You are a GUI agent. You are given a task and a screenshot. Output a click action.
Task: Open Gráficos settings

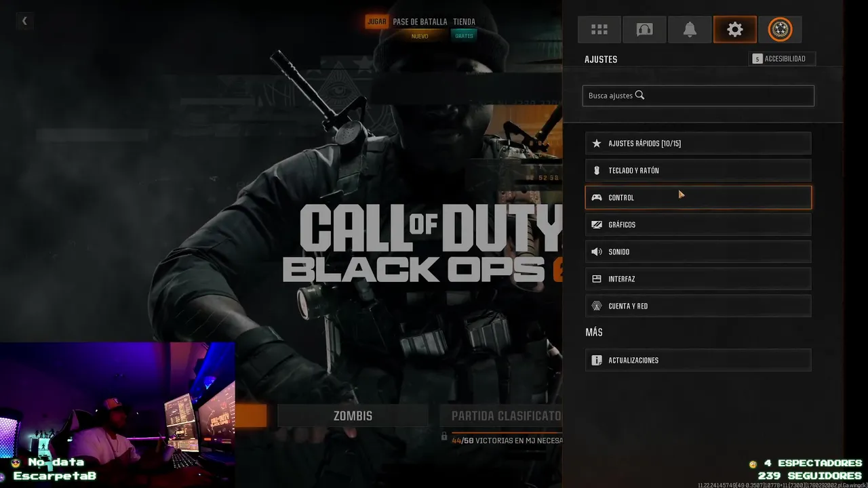(x=698, y=225)
